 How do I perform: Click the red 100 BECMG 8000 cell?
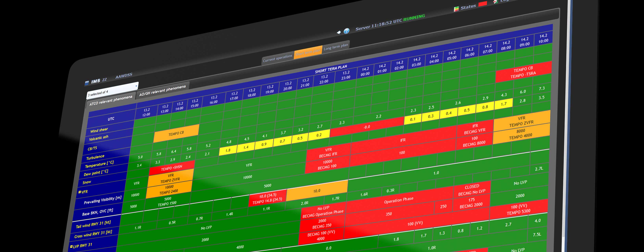(474, 141)
